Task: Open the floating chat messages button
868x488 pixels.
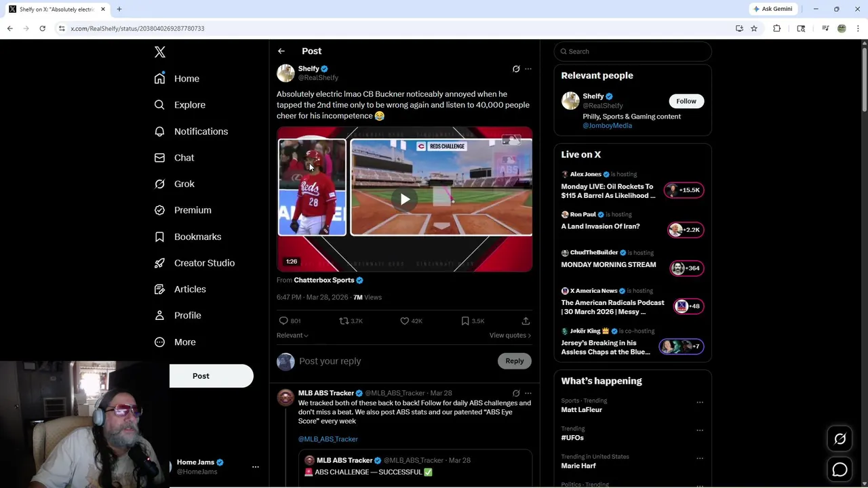Action: pyautogui.click(x=840, y=469)
